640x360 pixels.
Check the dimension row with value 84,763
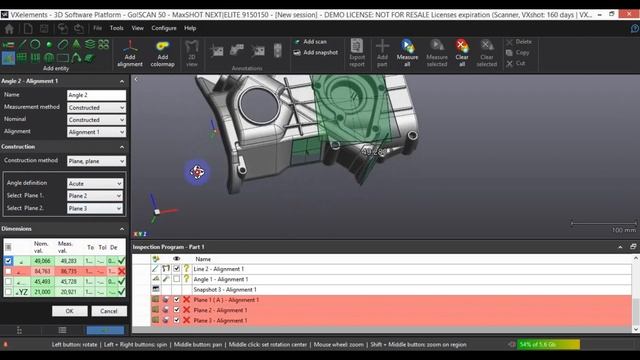8,271
